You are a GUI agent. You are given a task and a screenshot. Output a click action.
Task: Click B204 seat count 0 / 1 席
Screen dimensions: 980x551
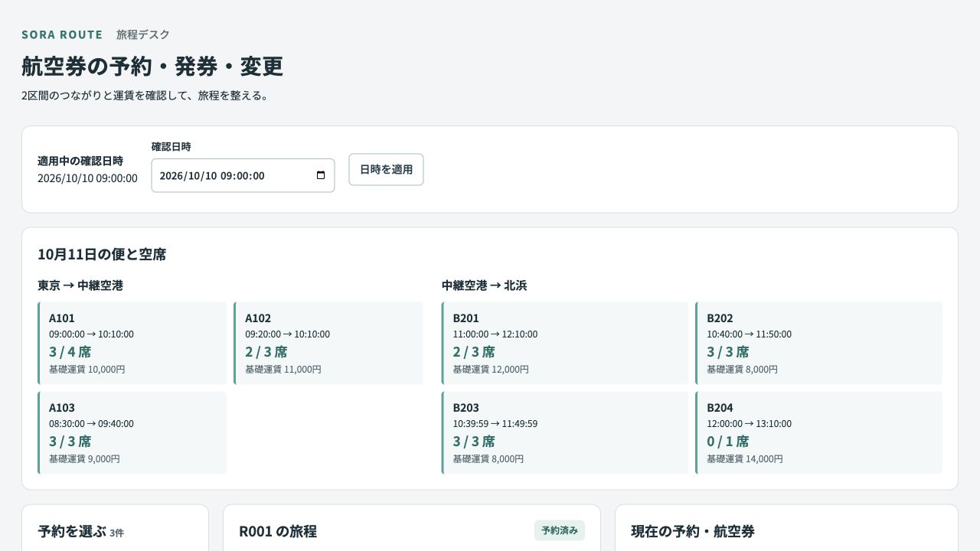[727, 442]
